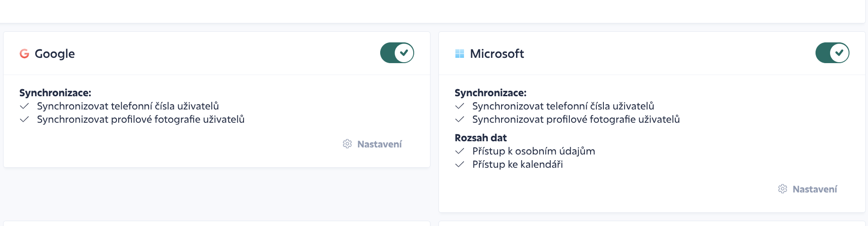Viewport: 868px width, 226px height.
Task: Select the Microsoft card title
Action: tap(497, 54)
